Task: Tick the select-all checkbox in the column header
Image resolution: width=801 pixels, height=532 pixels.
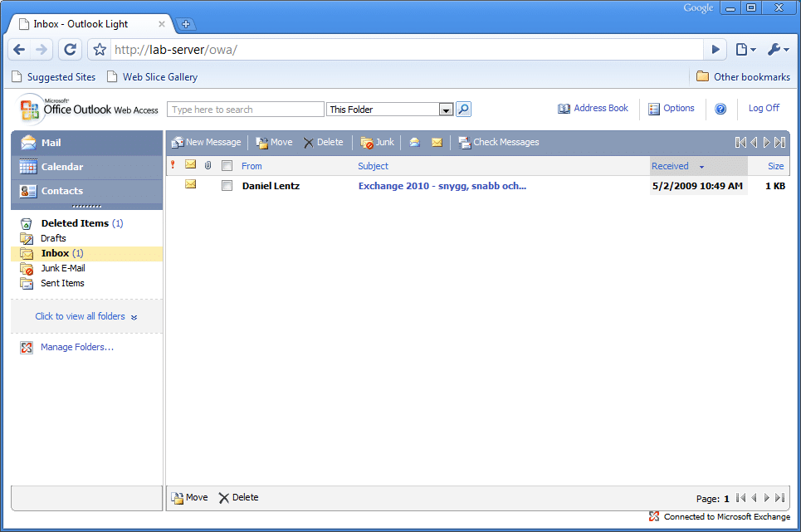Action: coord(227,166)
